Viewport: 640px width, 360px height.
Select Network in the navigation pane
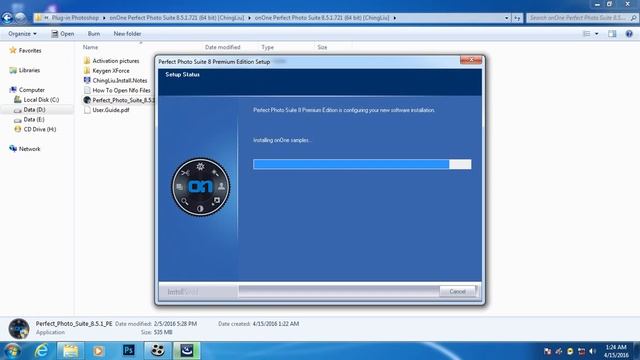pyautogui.click(x=25, y=149)
